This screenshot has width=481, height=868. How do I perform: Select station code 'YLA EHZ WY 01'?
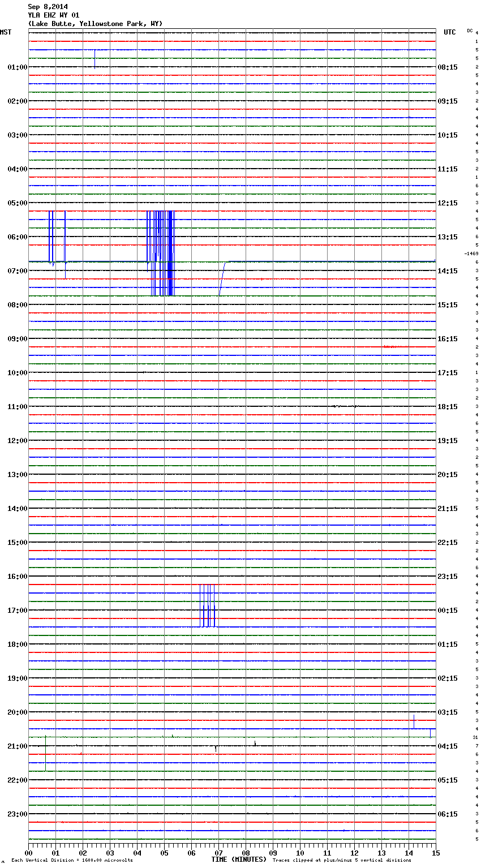pyautogui.click(x=54, y=15)
